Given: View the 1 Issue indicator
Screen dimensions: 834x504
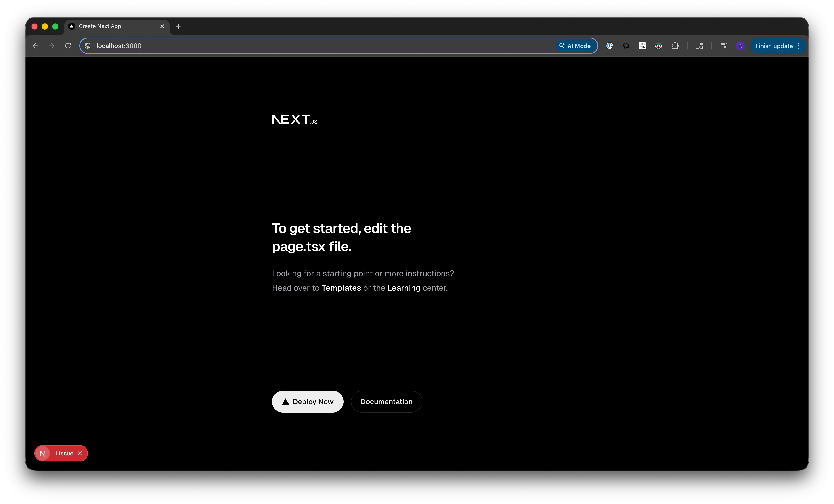Looking at the screenshot, I should coord(64,453).
